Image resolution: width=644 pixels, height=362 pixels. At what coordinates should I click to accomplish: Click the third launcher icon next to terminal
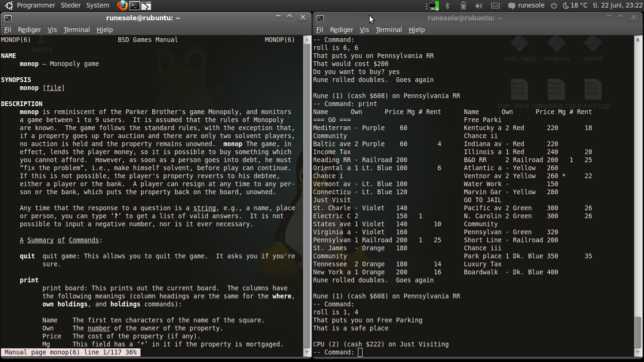coord(147,6)
